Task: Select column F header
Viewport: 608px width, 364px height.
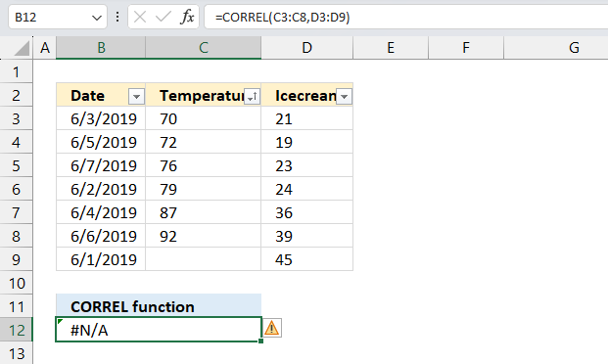Action: 466,48
